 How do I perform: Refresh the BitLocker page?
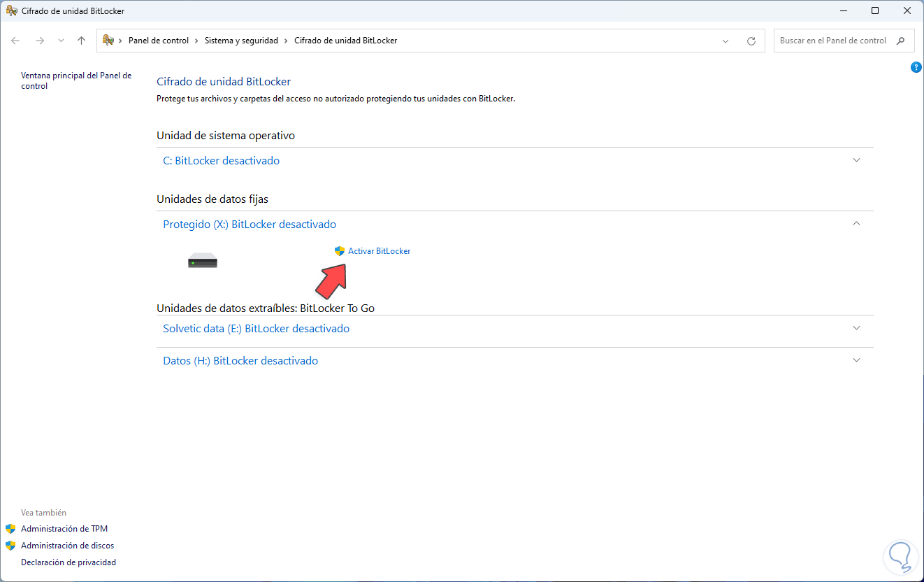coord(751,41)
